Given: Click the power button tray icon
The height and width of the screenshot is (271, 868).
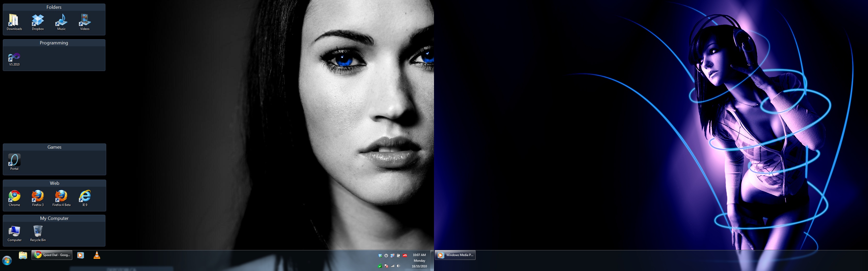Looking at the screenshot, I should click(x=386, y=256).
